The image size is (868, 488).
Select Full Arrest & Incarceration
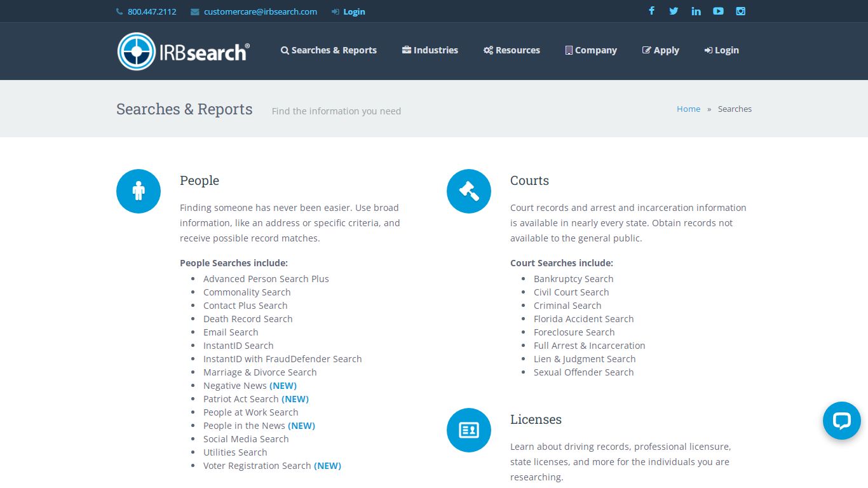tap(590, 346)
